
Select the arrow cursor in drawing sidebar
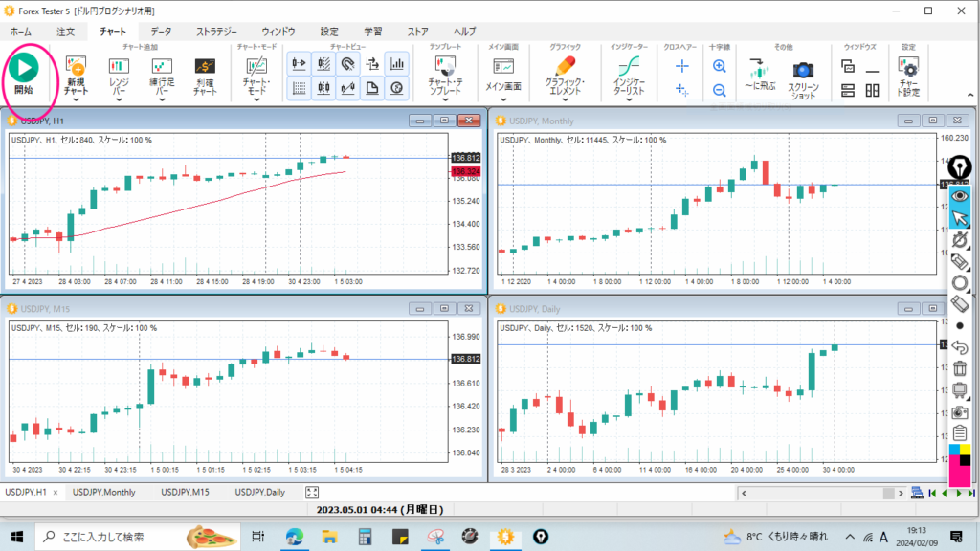point(960,218)
